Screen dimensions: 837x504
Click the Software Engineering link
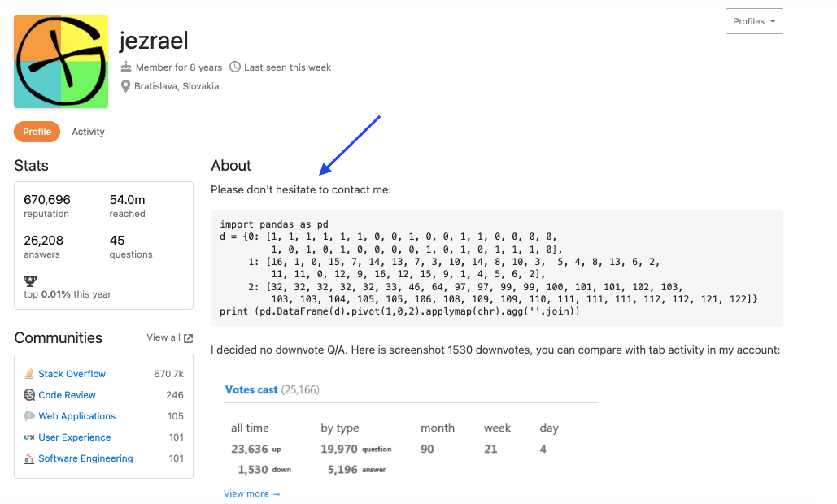pyautogui.click(x=85, y=458)
